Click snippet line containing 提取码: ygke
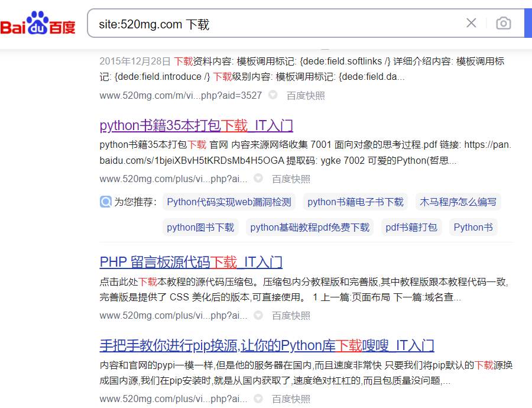 tap(278, 160)
